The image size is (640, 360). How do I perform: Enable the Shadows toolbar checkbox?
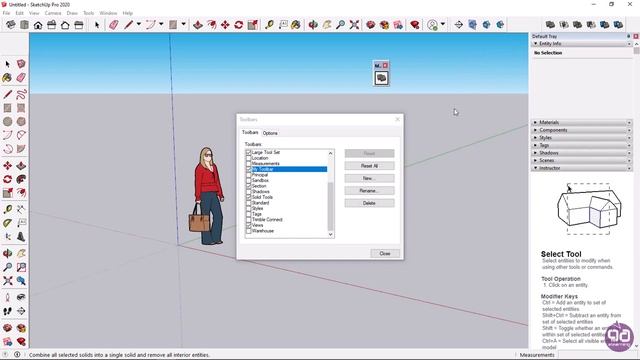[249, 192]
